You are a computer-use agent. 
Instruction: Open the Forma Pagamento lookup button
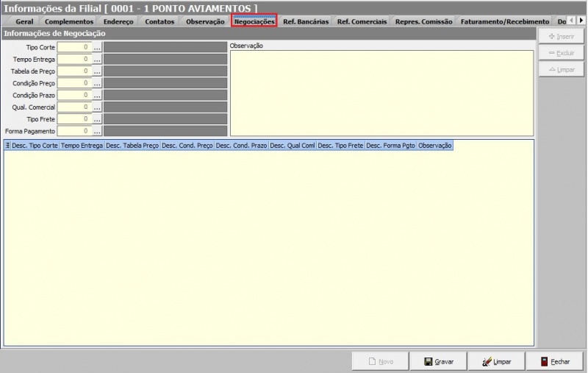click(x=97, y=131)
